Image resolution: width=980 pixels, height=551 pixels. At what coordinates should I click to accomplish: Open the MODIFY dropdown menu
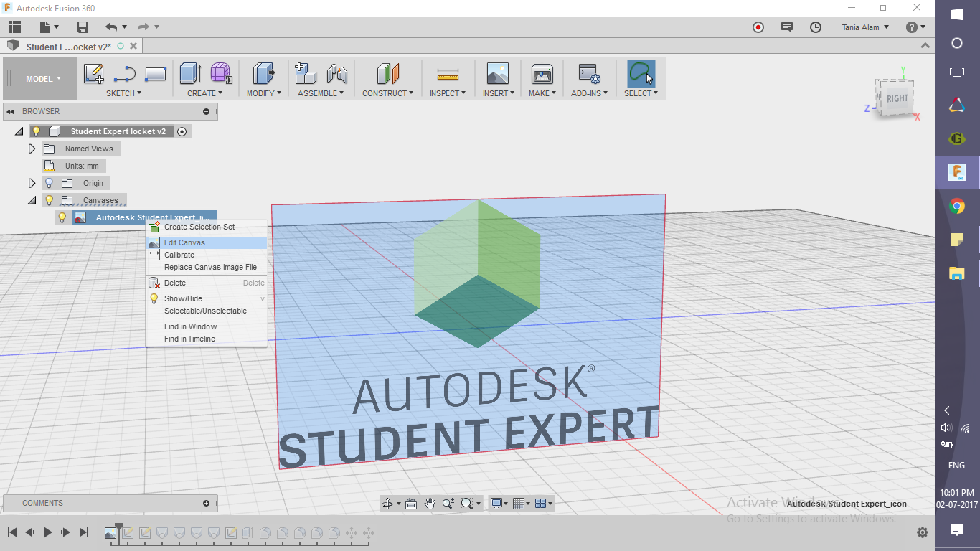click(264, 93)
